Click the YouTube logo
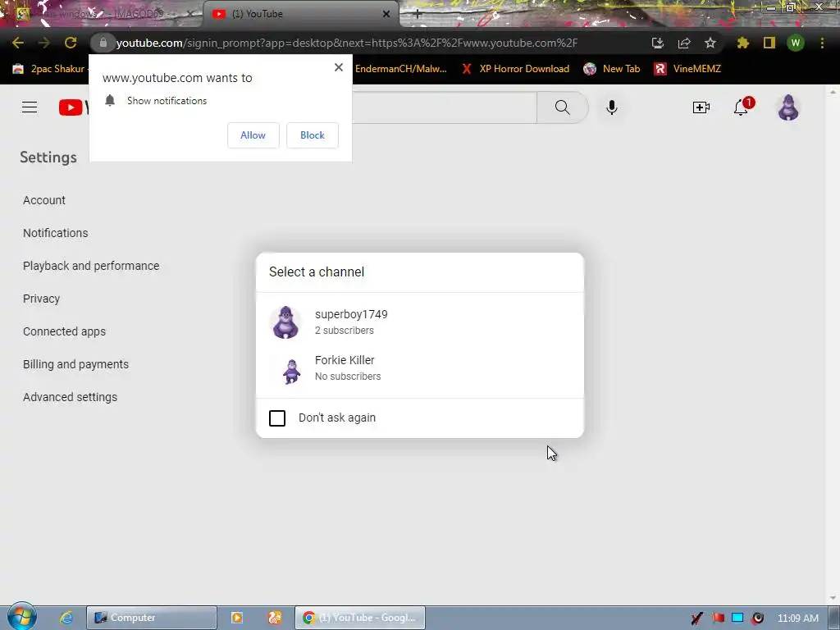The height and width of the screenshot is (630, 840). tap(73, 107)
